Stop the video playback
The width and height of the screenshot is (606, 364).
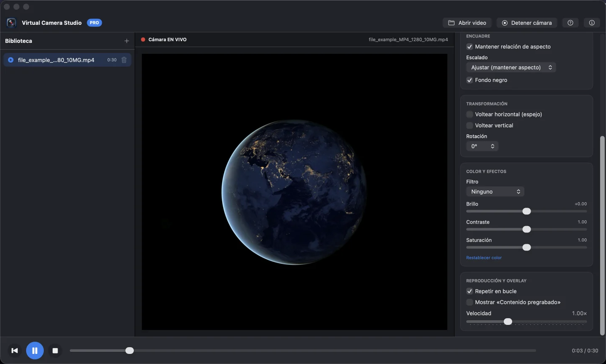tap(55, 351)
